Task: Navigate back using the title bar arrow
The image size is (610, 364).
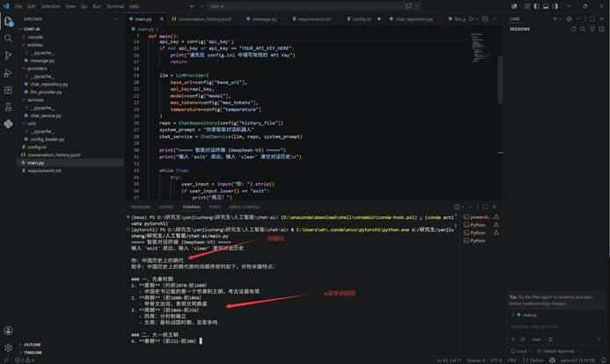Action: [192, 6]
